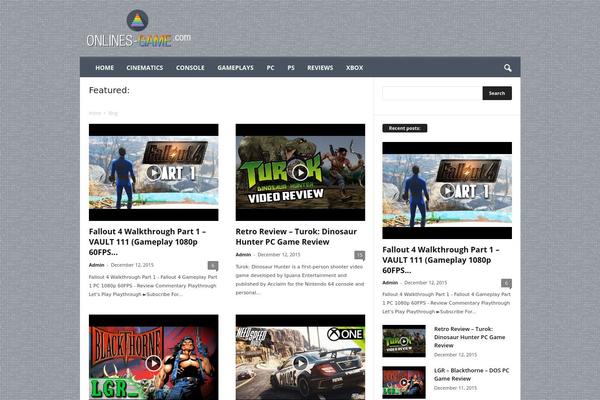Click the Home breadcrumb link
600x400 pixels.
tap(95, 113)
